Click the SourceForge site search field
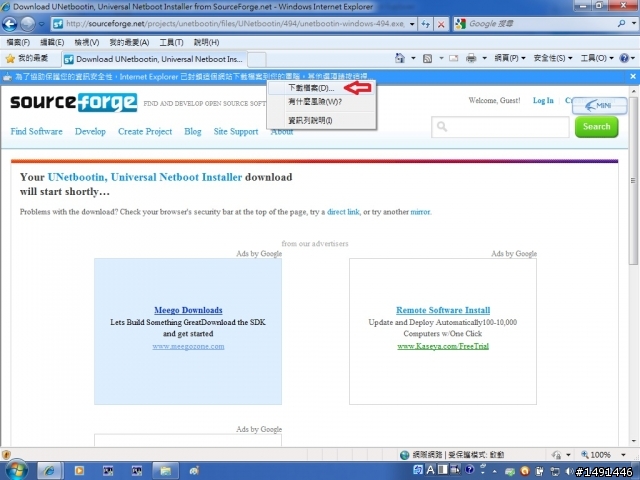Screen dimensions: 640x480 [500, 127]
